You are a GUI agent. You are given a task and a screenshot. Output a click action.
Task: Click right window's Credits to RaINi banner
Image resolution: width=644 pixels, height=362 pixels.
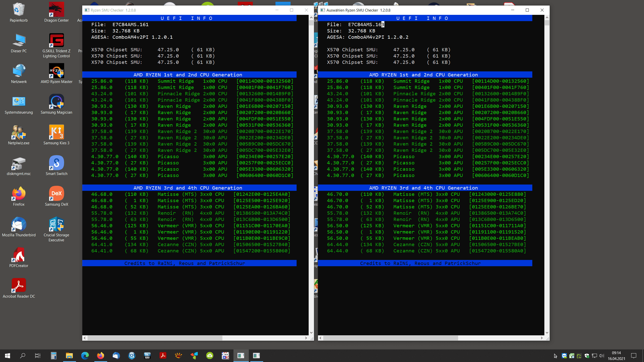[425, 263]
